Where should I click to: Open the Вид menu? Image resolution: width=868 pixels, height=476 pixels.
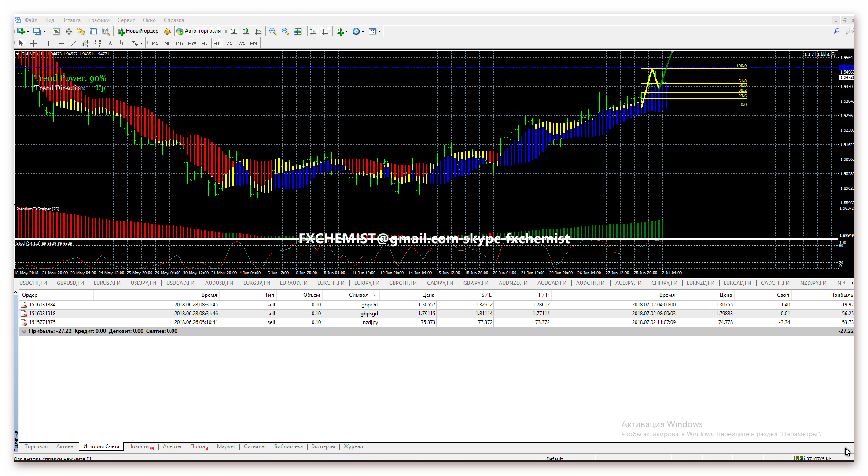[50, 20]
